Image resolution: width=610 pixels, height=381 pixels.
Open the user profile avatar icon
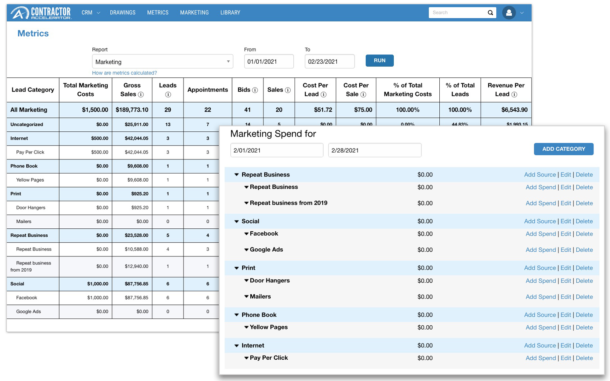(508, 12)
